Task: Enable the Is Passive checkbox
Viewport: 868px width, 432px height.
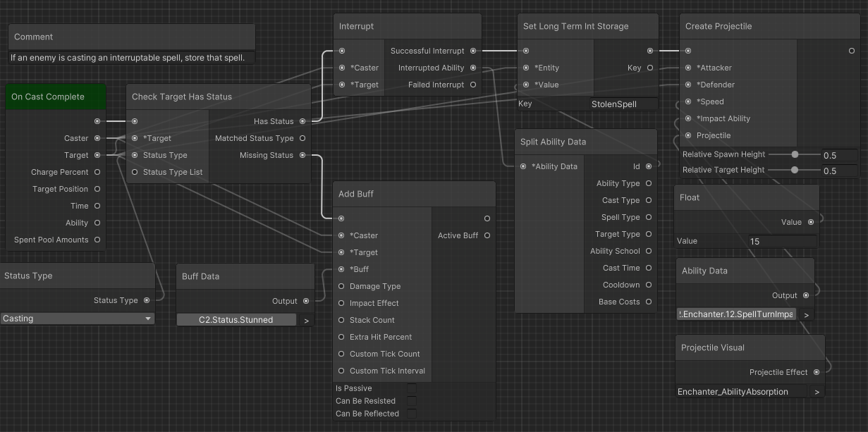Action: pos(412,388)
